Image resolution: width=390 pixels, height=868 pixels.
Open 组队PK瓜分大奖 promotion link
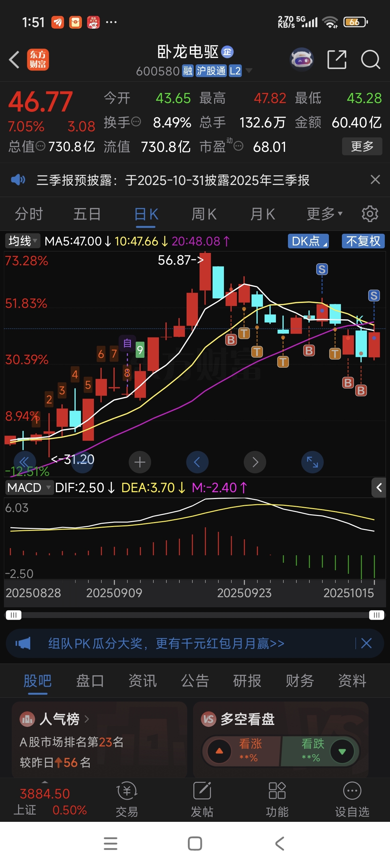[x=166, y=643]
